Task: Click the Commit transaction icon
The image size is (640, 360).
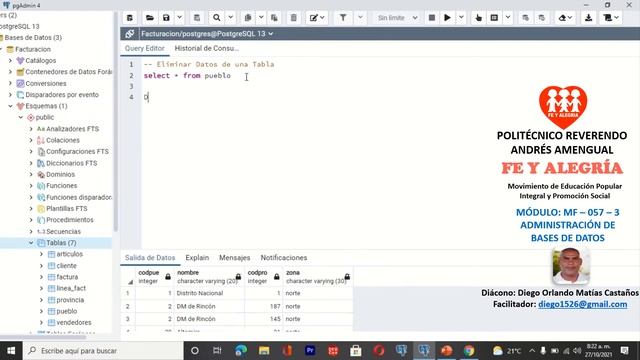Action: 525,18
